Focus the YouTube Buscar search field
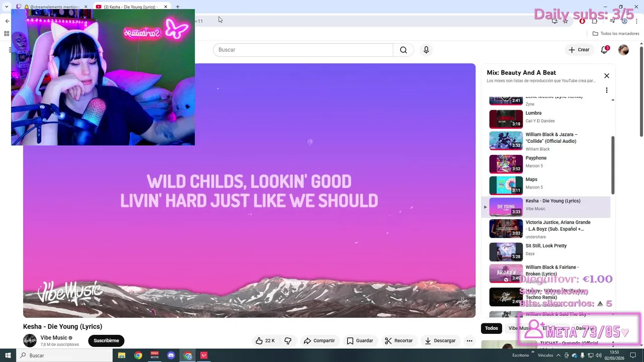The width and height of the screenshot is (644, 362). click(303, 50)
